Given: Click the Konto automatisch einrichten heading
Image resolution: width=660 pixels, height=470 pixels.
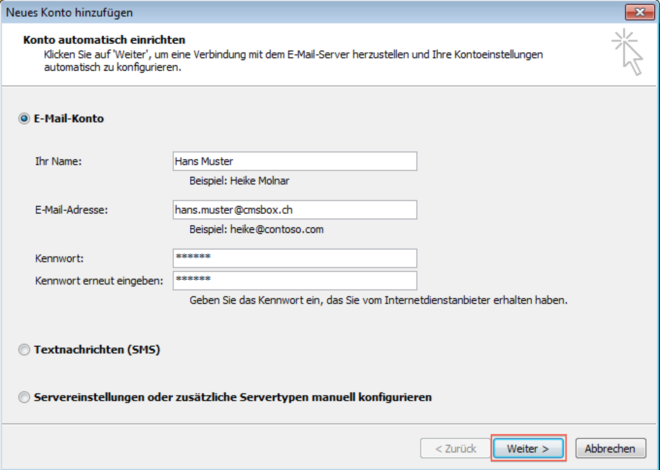Looking at the screenshot, I should point(93,38).
